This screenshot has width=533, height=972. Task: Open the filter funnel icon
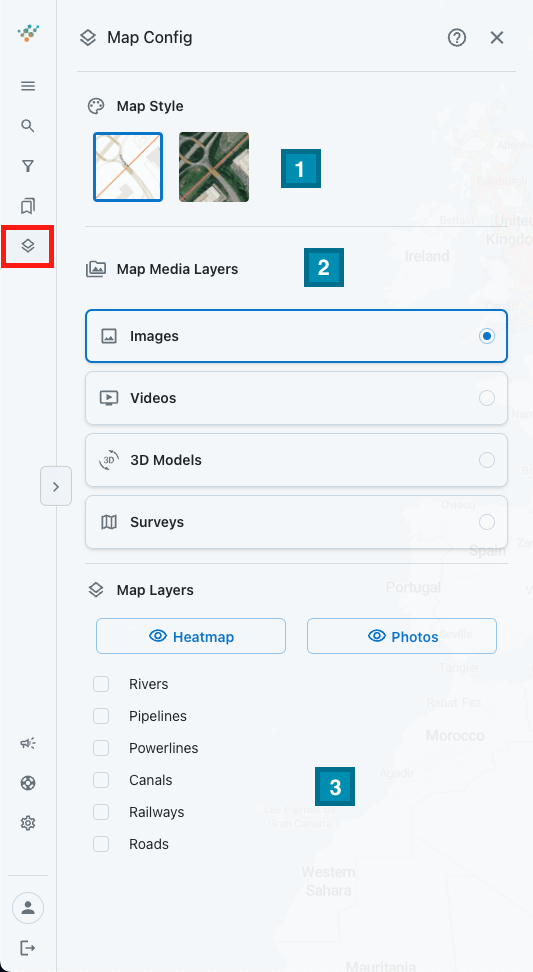pos(28,166)
